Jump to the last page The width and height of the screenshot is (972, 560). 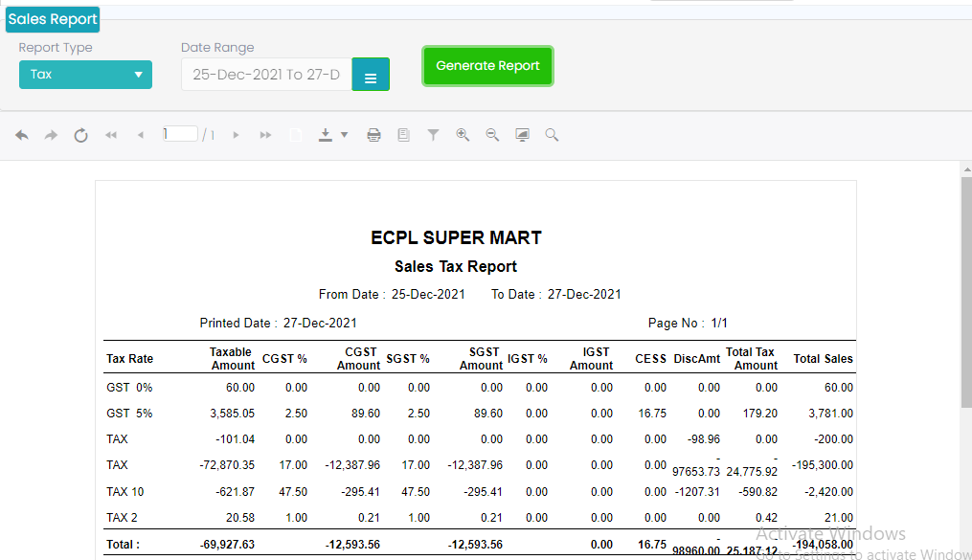point(265,136)
